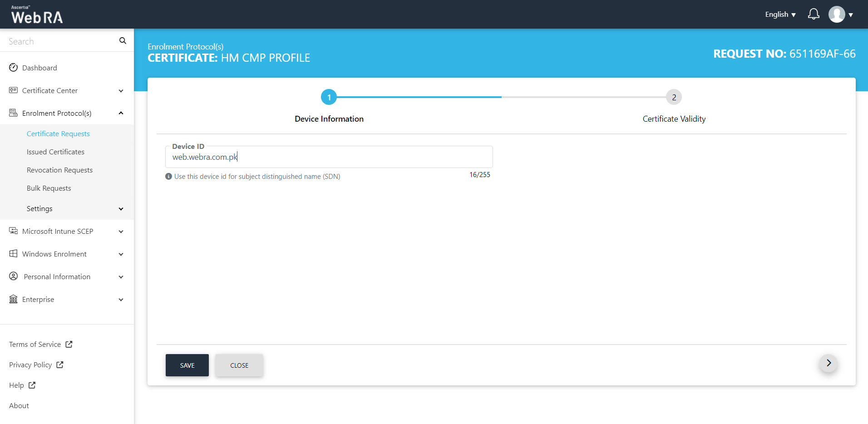Open the English language dropdown

pyautogui.click(x=780, y=15)
